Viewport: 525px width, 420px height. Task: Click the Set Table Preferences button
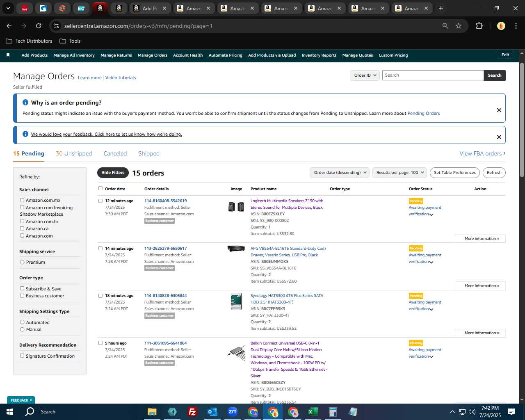pos(455,173)
